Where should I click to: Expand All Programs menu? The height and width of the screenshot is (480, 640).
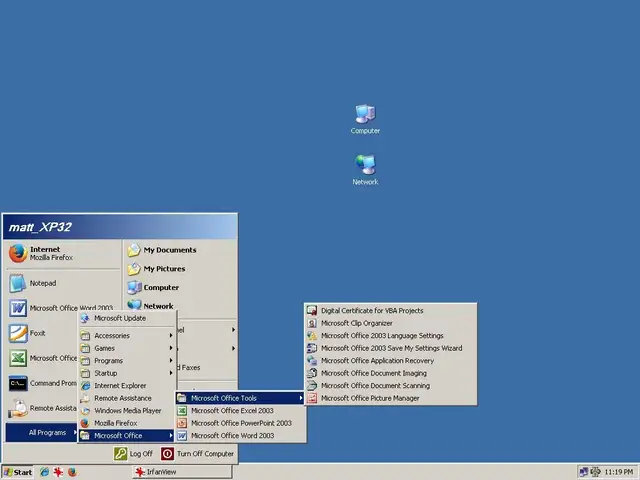pos(41,432)
